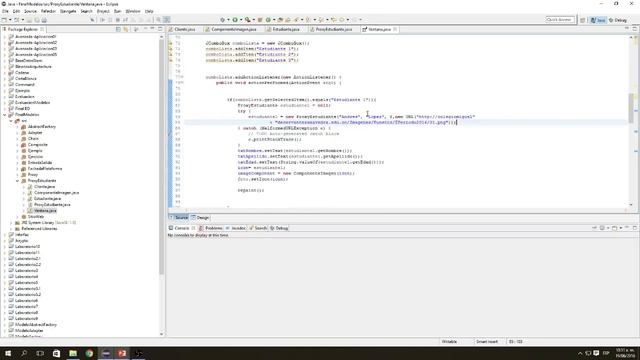Open the Navigate menu
Screen dimensions: 640x360
tap(68, 11)
